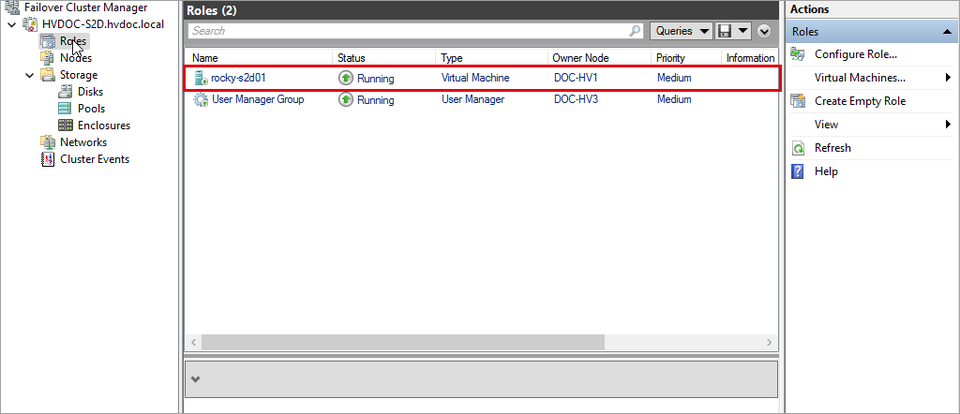Screen dimensions: 960x414
Task: Click the Networks icon in tree
Action: [x=47, y=142]
